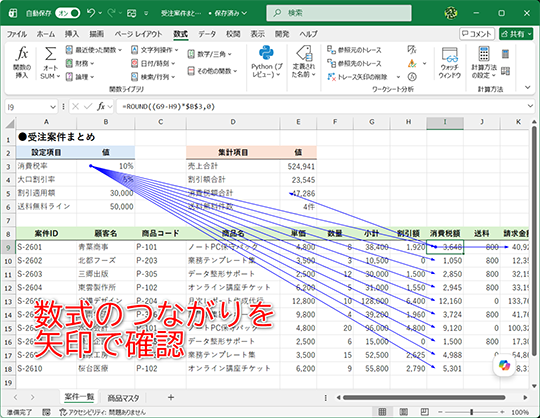Viewport: 540px width, 418px height.
Task: Click the Error Checking icon
Action: point(412,63)
